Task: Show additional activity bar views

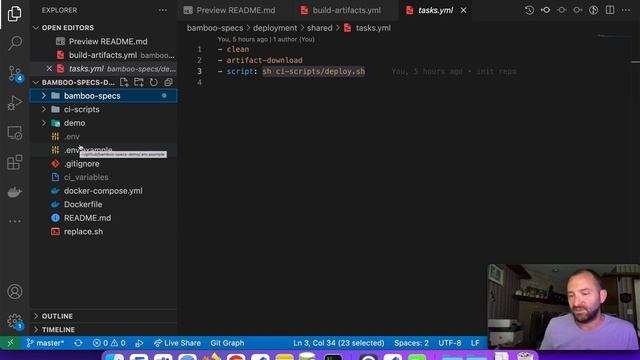Action: pos(15,221)
